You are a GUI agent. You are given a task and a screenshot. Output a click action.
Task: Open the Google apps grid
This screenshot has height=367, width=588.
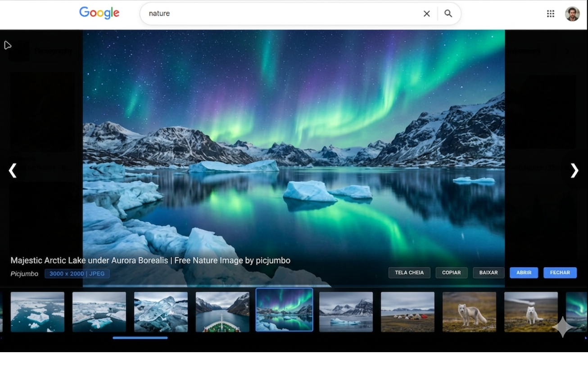550,13
